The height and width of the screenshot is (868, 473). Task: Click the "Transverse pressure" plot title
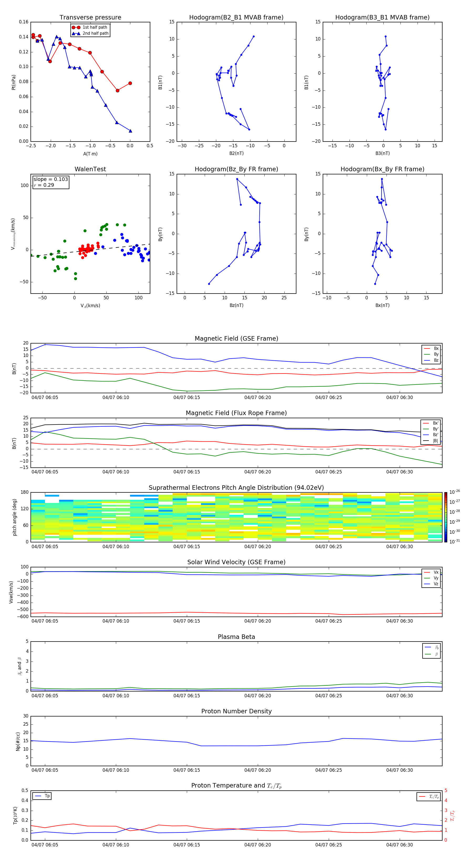click(x=90, y=18)
